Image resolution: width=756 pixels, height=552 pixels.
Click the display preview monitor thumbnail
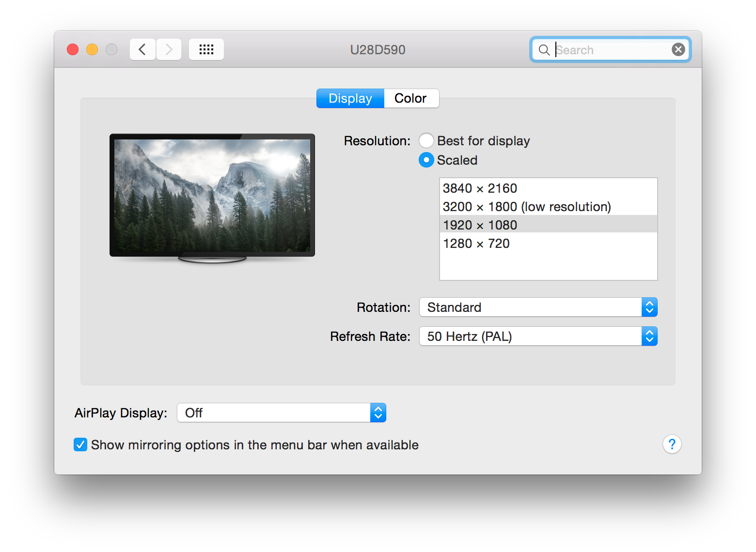pos(212,199)
